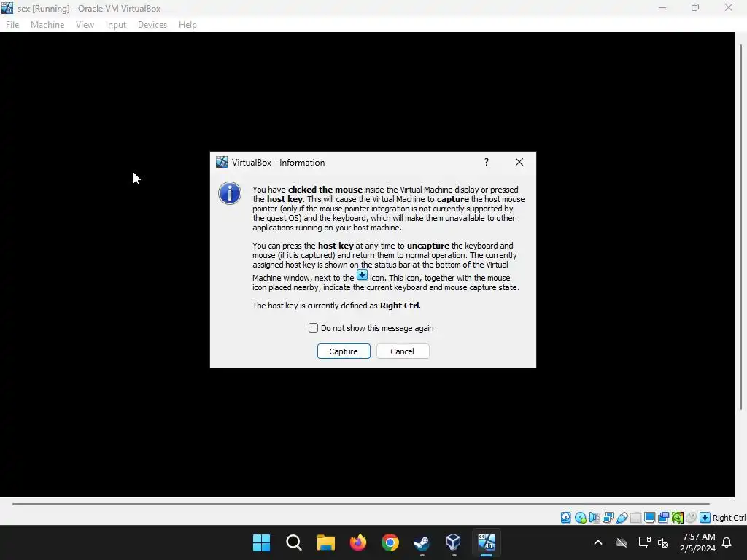Click the network adapters status icon
Screen dimensions: 747x560
(608, 518)
